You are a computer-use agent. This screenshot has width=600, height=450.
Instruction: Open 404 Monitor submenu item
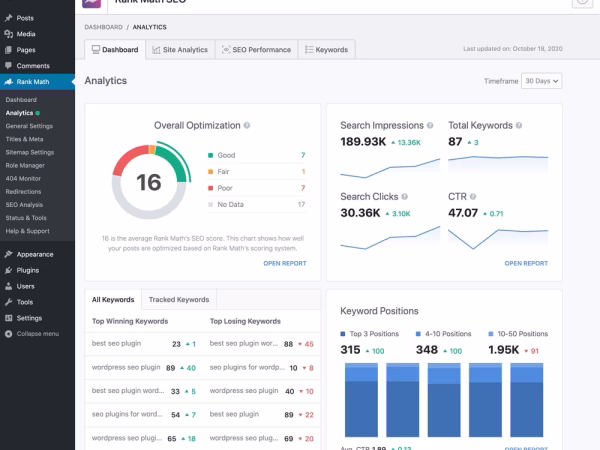point(23,179)
